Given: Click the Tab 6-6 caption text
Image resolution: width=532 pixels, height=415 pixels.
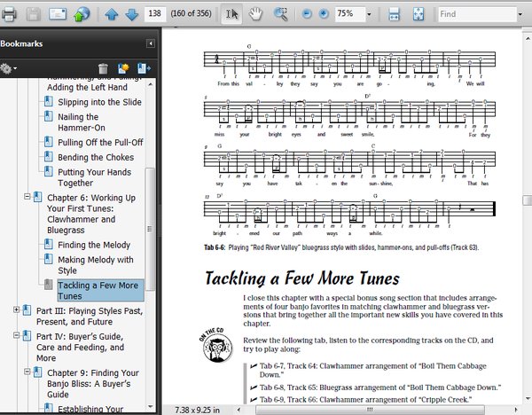Looking at the screenshot, I should [x=341, y=247].
